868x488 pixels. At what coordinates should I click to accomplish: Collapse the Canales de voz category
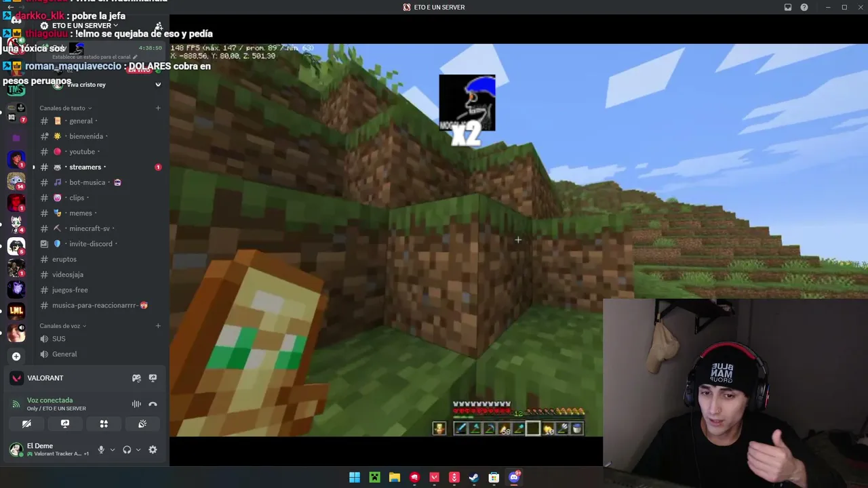click(x=63, y=326)
